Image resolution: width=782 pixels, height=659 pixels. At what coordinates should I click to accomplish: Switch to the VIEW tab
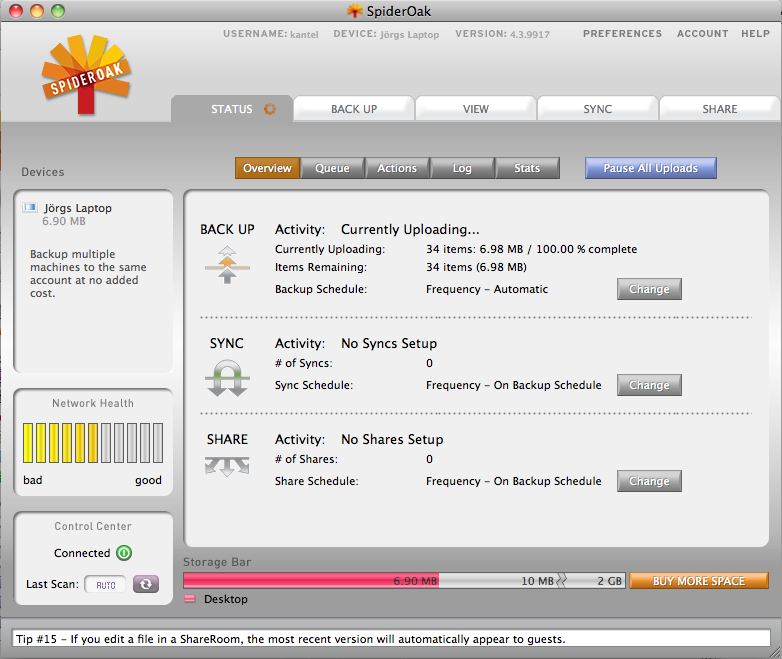pyautogui.click(x=476, y=109)
